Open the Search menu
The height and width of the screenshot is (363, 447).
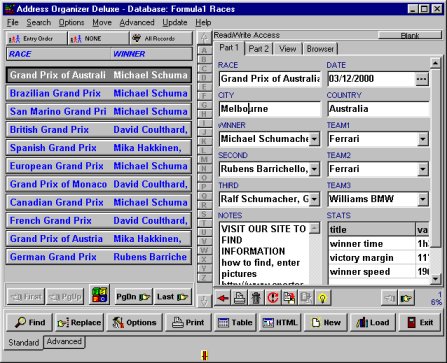(x=39, y=23)
